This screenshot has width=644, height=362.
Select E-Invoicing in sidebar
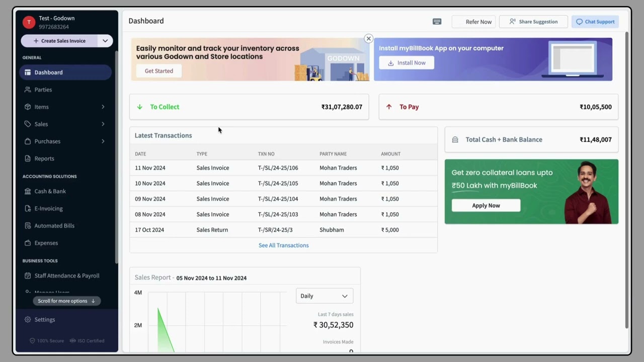pos(66,208)
